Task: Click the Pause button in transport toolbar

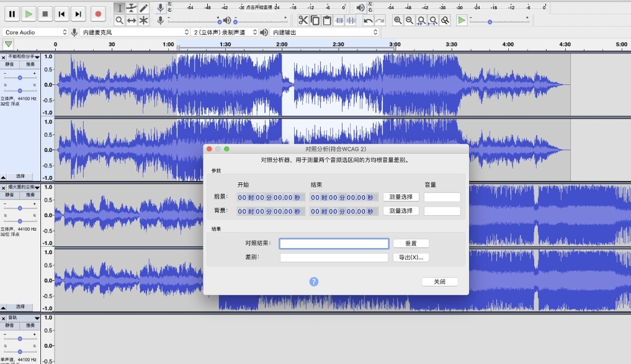Action: point(12,14)
